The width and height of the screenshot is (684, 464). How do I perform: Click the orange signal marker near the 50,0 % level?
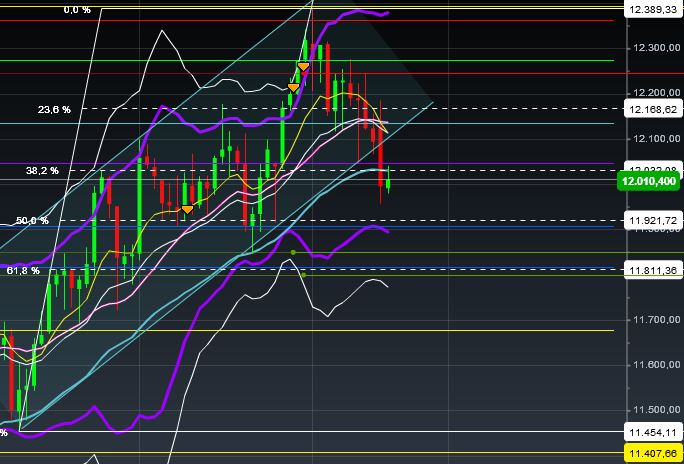click(187, 210)
